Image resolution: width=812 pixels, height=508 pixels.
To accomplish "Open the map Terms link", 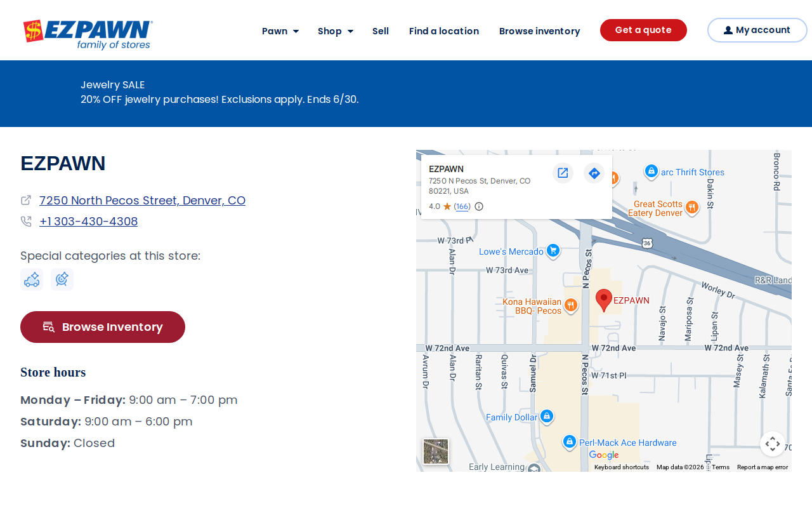I will pyautogui.click(x=721, y=467).
